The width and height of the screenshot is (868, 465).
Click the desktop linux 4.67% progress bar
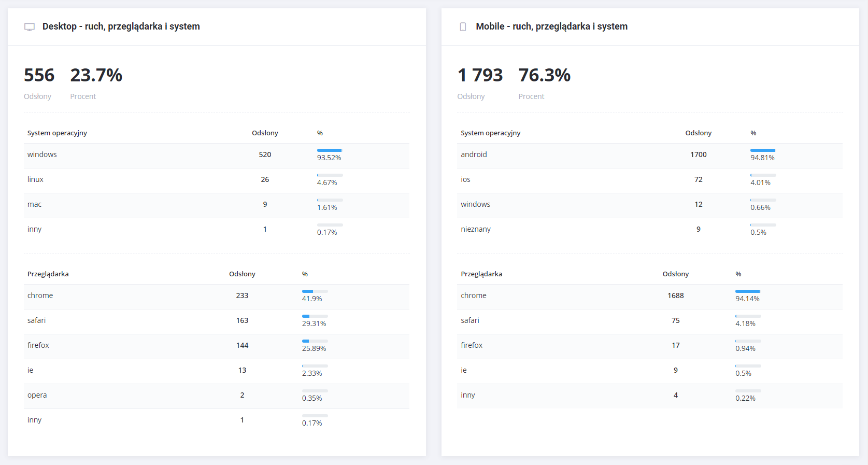click(x=330, y=175)
